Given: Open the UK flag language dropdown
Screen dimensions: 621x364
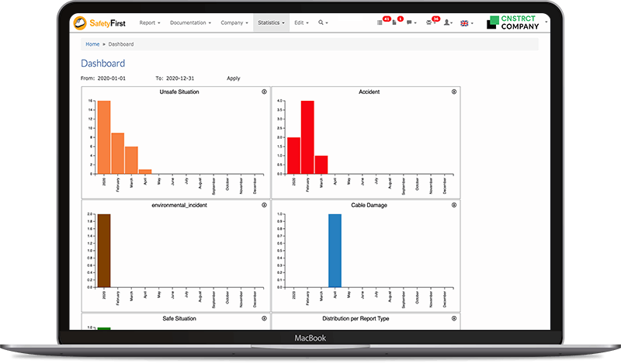Looking at the screenshot, I should (x=467, y=23).
